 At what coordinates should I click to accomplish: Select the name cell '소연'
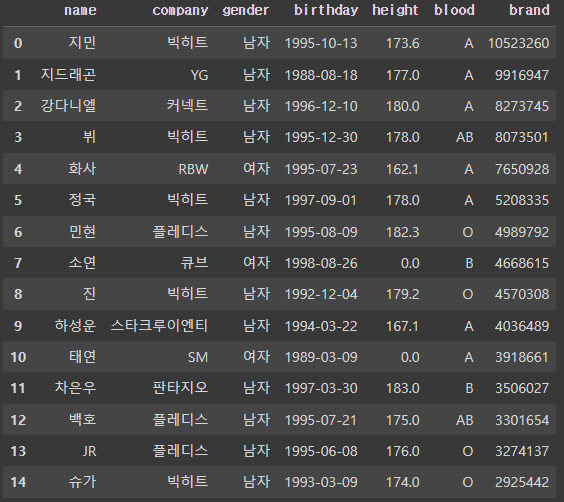click(82, 263)
